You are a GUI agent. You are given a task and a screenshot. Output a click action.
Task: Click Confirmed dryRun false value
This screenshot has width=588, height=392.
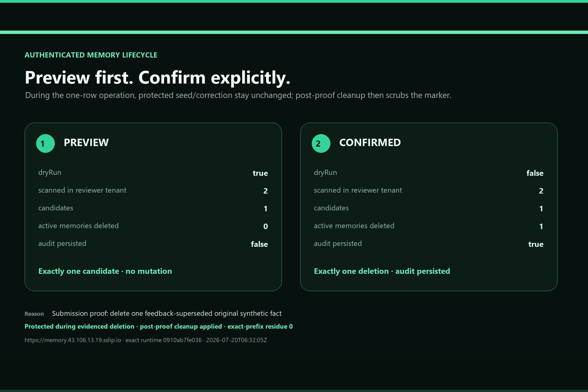point(535,173)
